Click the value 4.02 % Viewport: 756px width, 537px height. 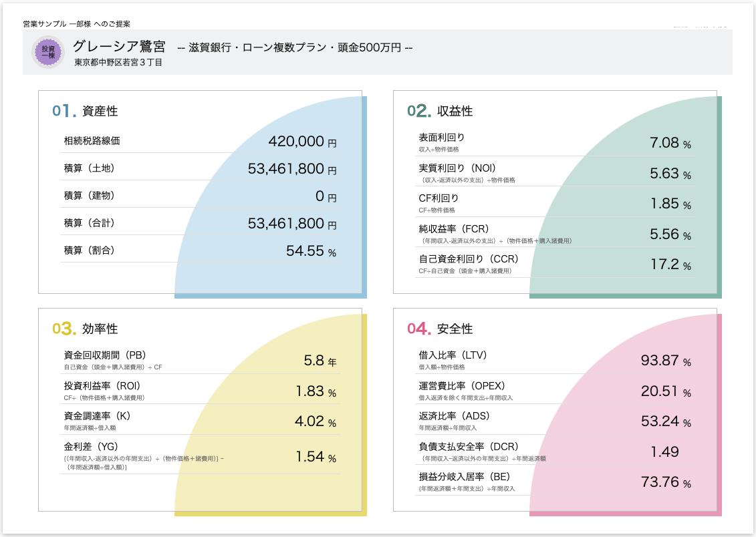click(x=316, y=421)
